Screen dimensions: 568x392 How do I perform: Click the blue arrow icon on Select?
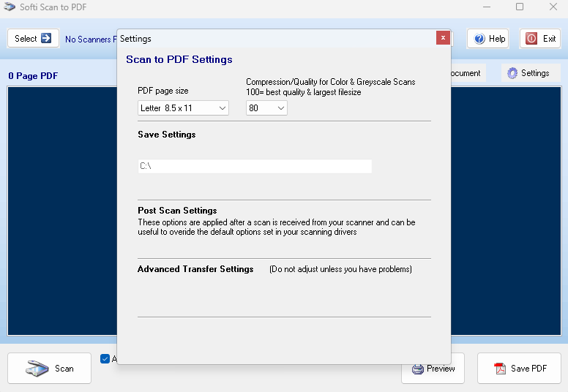click(46, 38)
